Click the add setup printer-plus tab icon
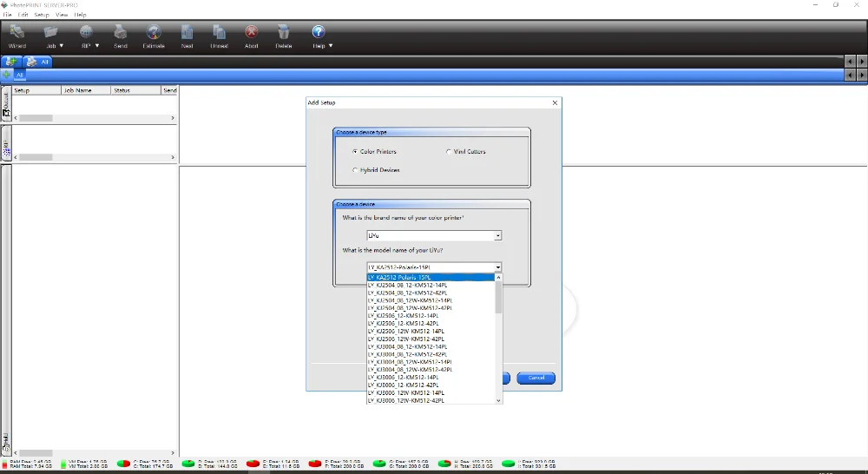This screenshot has width=868, height=474. coord(10,62)
